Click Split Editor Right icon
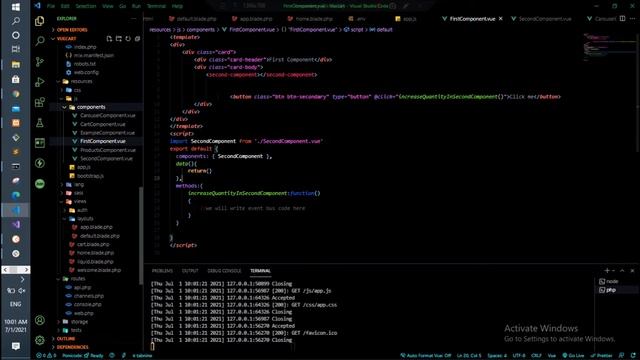Image resolution: width=640 pixels, height=360 pixels. coord(622,19)
